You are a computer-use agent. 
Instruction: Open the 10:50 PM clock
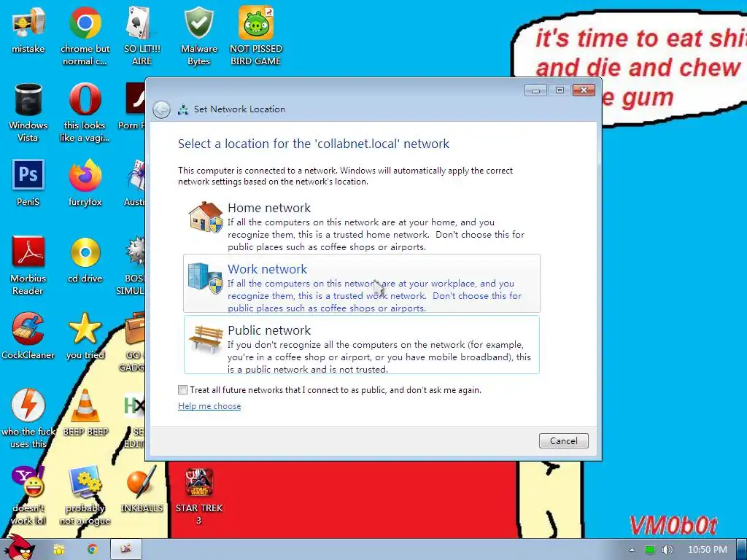[708, 550]
